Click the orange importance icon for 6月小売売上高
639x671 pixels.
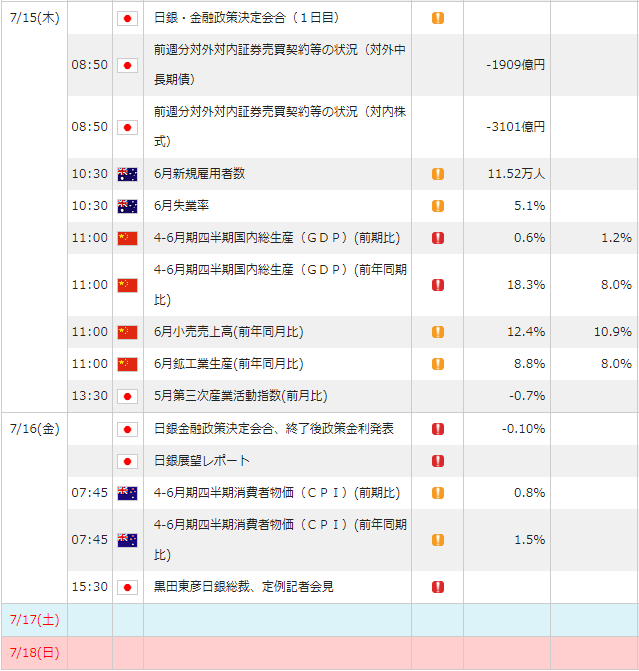pos(438,332)
